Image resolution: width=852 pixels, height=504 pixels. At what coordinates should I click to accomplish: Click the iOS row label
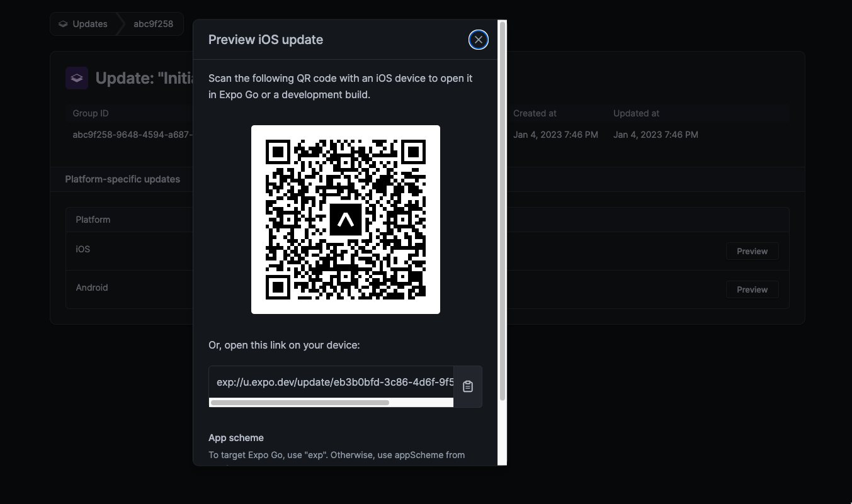click(82, 249)
